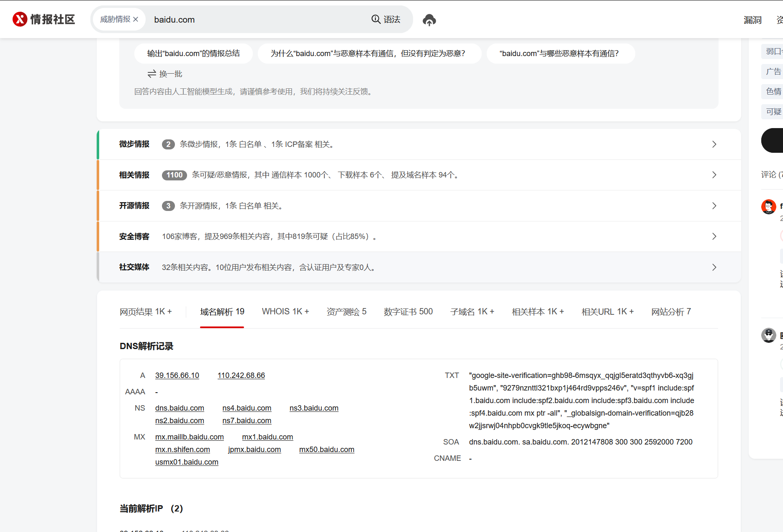
Task: Open the mx.maillb.baidu.com MX link
Action: (x=190, y=437)
